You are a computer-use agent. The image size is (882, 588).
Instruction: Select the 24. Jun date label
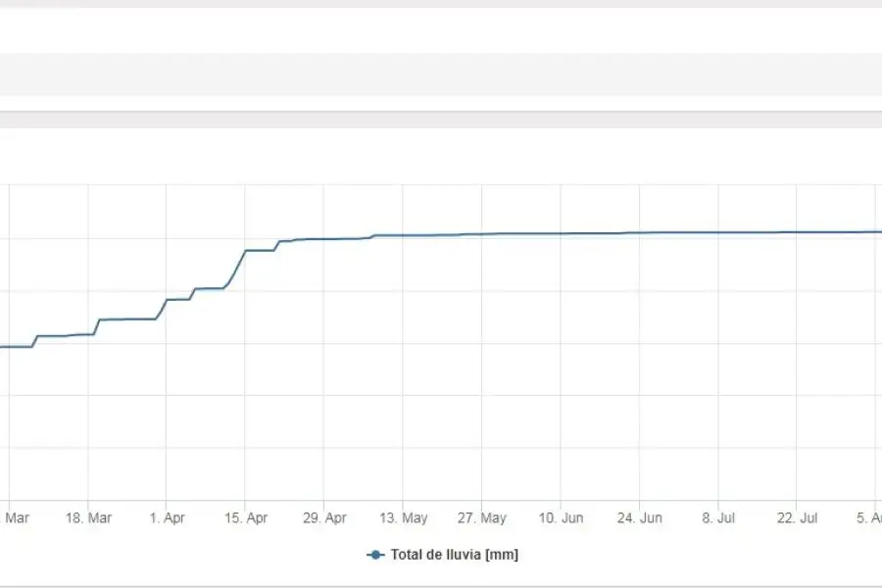coord(640,517)
